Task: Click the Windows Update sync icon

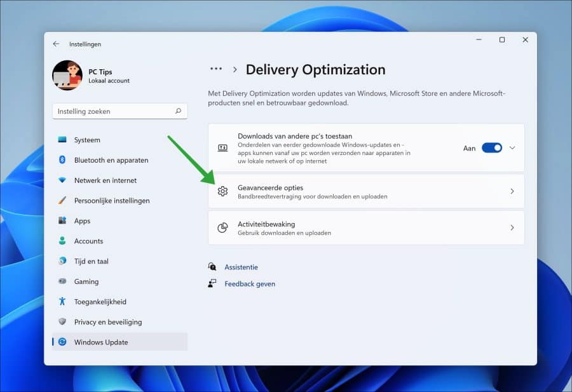Action: 62,342
